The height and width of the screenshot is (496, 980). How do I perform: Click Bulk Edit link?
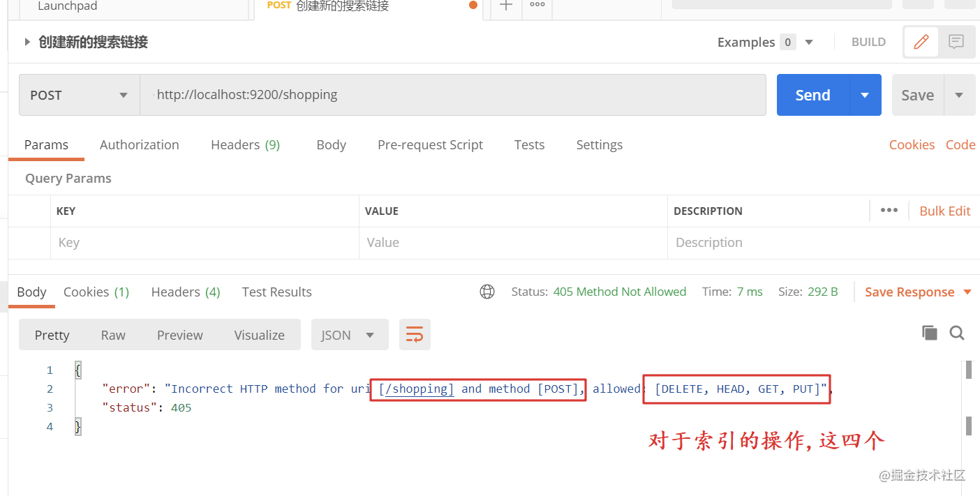pos(945,211)
